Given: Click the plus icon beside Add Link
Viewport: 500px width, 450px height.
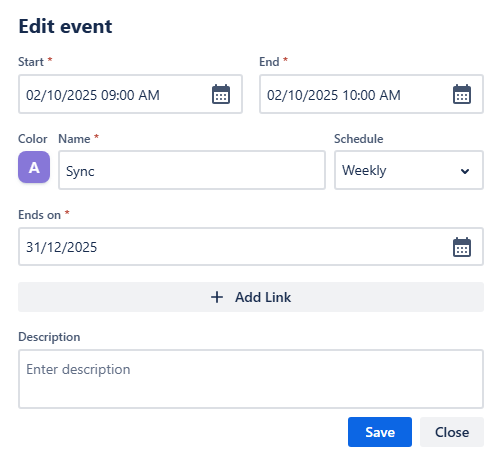Looking at the screenshot, I should (217, 297).
